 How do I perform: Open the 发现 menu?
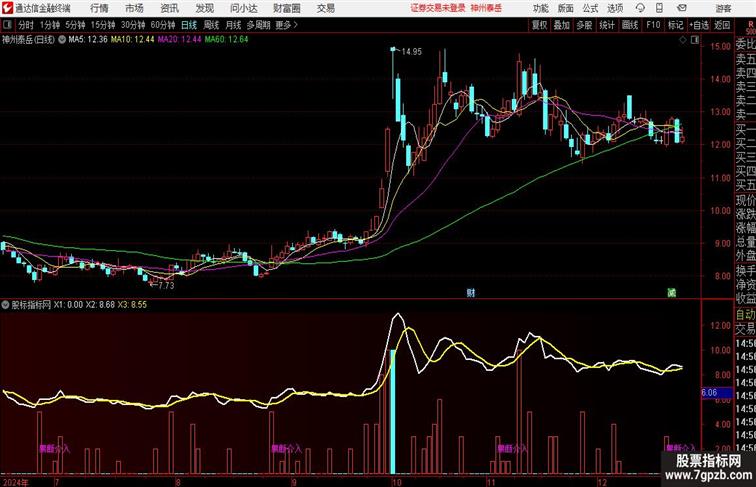(x=204, y=8)
